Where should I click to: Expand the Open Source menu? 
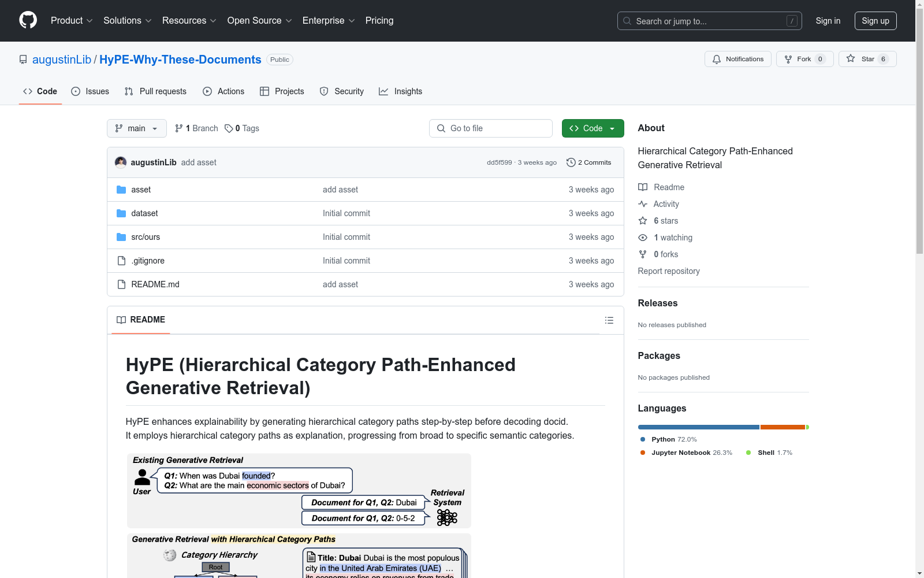(x=260, y=21)
